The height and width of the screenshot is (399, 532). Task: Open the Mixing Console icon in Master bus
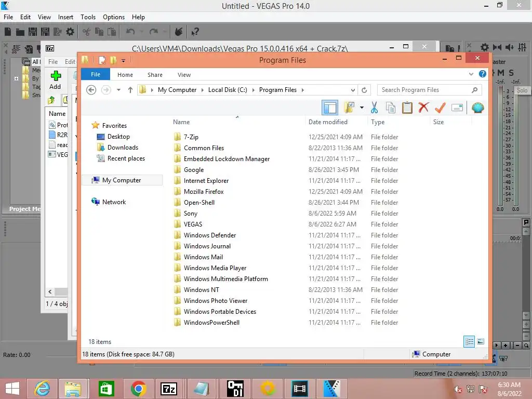(522, 47)
